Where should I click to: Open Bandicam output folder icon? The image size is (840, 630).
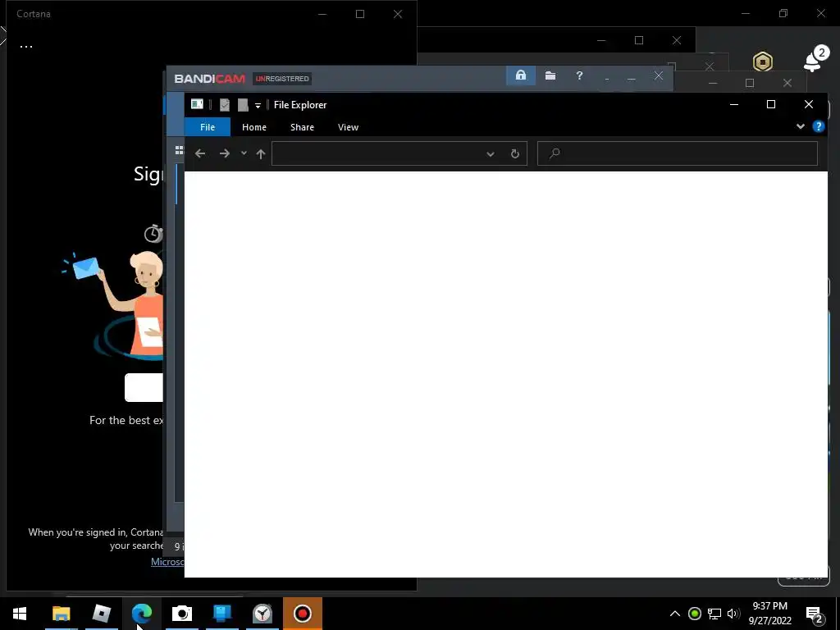550,75
